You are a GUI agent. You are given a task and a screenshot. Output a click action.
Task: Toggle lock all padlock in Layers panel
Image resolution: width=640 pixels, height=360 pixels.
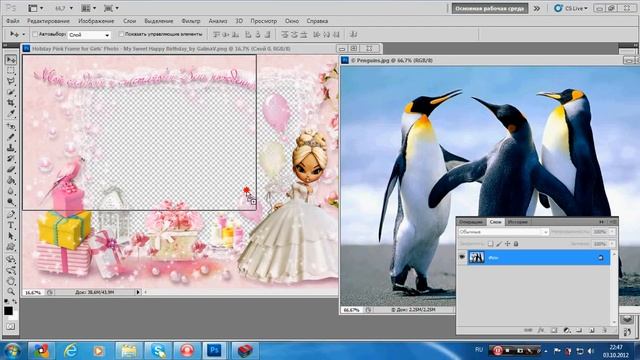click(x=516, y=244)
